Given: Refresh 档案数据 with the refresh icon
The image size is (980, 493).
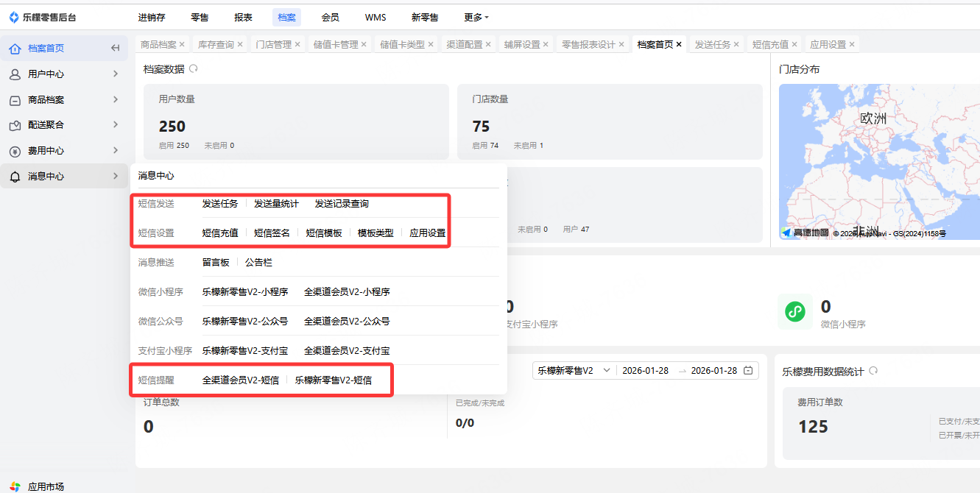Looking at the screenshot, I should 194,69.
